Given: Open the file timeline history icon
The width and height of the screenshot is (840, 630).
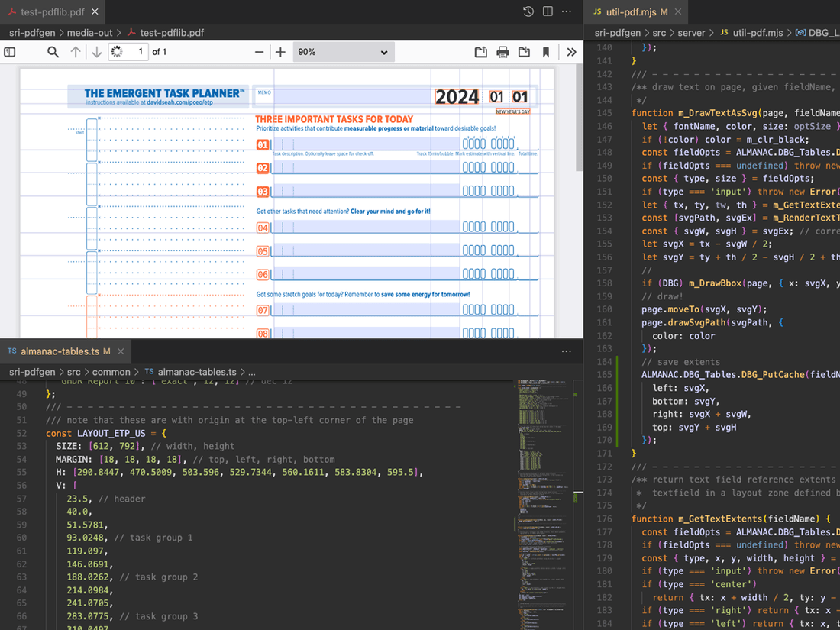Looking at the screenshot, I should tap(528, 11).
